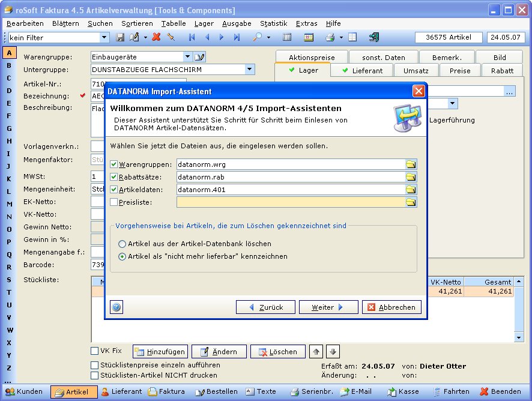Jump to last record using the toolbar arrow

point(237,37)
